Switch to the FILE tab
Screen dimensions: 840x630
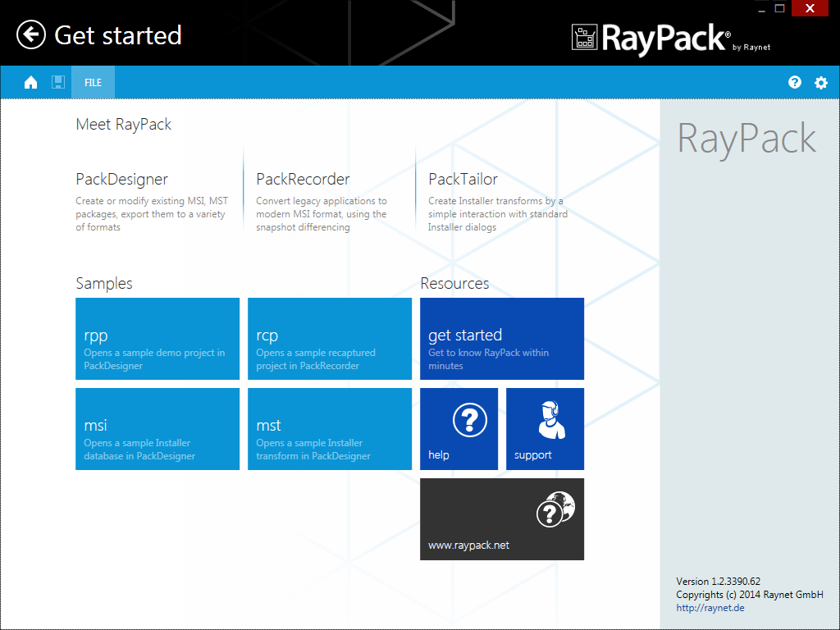(93, 82)
